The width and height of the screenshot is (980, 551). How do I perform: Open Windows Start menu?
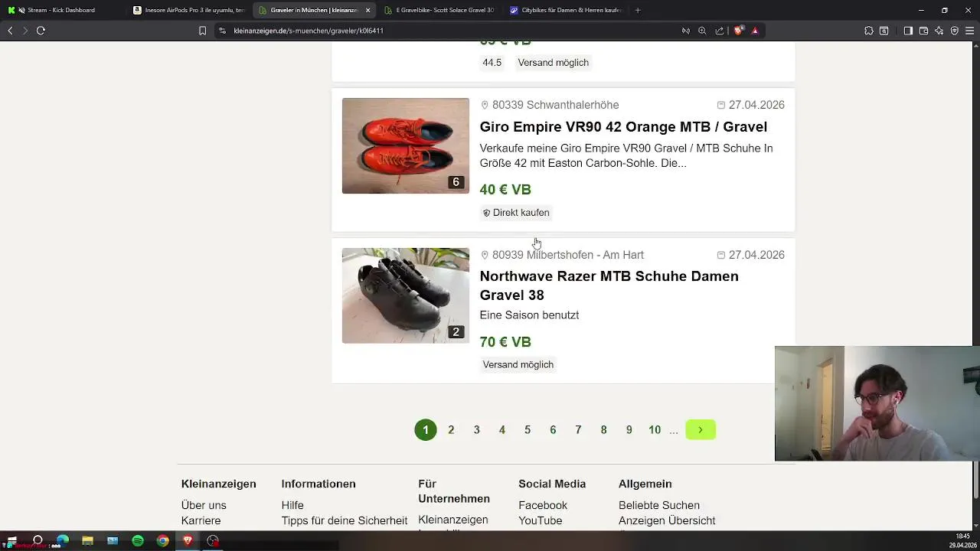click(11, 540)
